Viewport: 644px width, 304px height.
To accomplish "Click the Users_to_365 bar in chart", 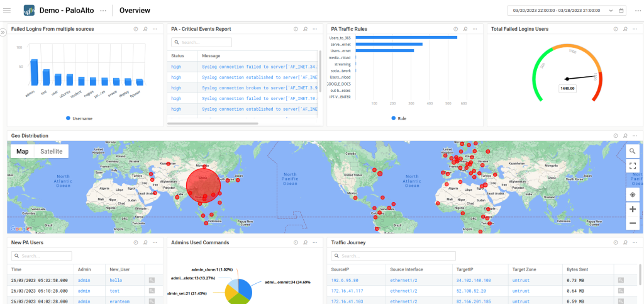I will [406, 37].
